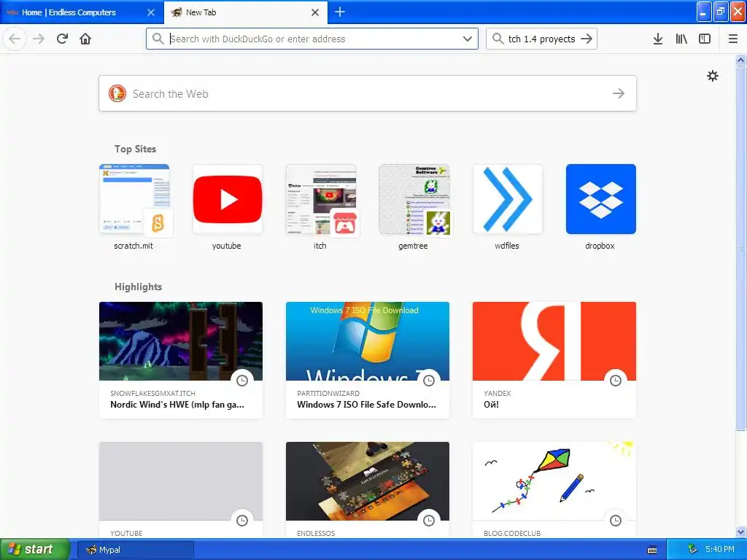Viewport: 747px width, 560px height.
Task: Click the magnifier icon in the search bar
Action: pos(498,39)
